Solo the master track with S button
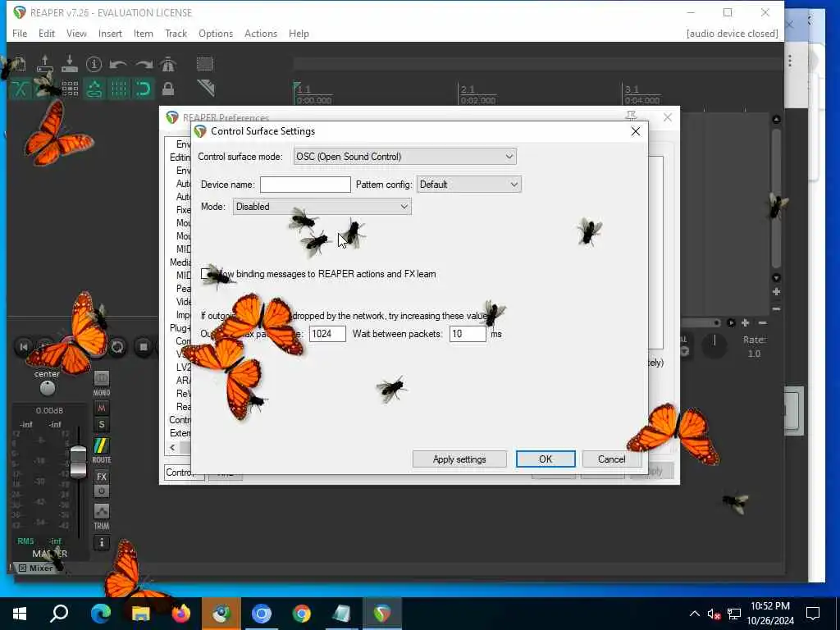Viewport: 840px width, 630px height. pos(101,425)
